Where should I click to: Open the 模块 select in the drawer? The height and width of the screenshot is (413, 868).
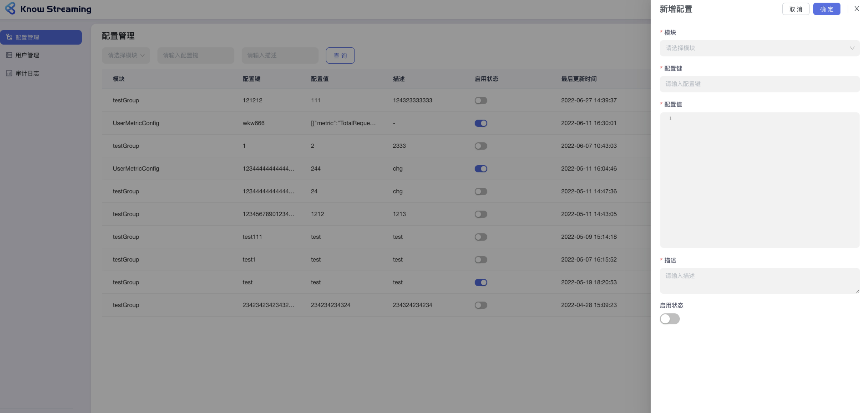(x=755, y=48)
